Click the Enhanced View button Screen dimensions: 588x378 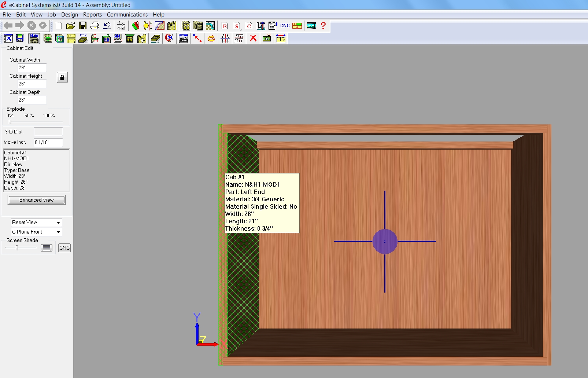37,200
